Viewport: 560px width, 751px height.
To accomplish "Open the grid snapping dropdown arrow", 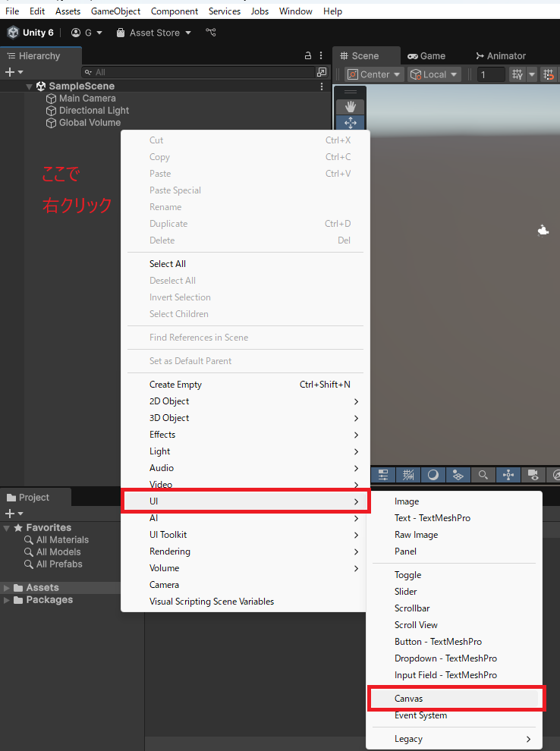I will [531, 74].
